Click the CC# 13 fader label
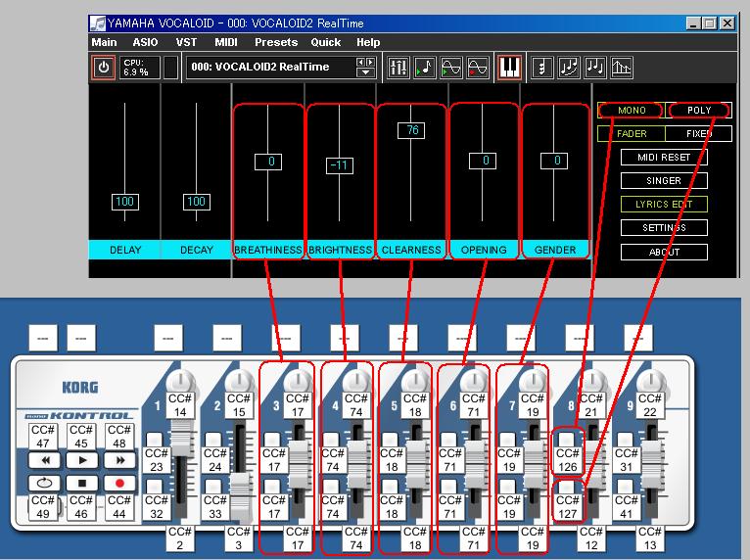This screenshot has height=560, width=750. tap(650, 538)
